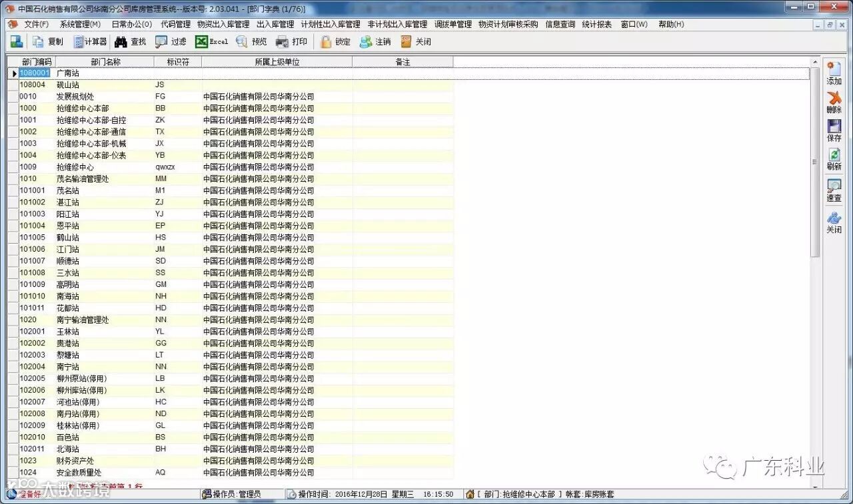The width and height of the screenshot is (853, 504).
Task: Open the 物资出入库管理 menu
Action: (223, 24)
